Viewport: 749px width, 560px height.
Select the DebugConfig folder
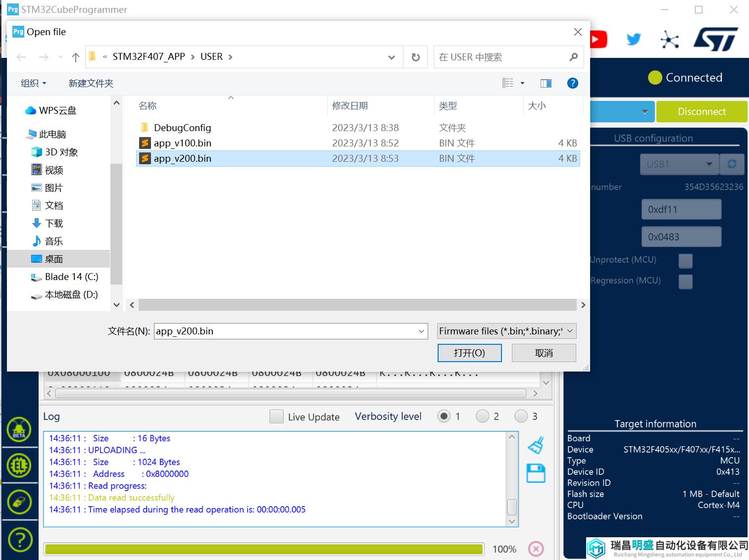click(358, 128)
